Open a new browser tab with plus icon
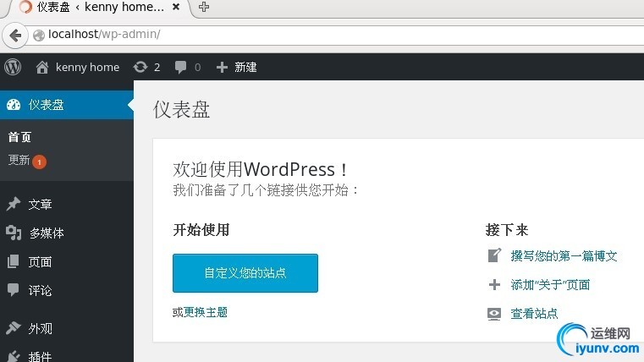The height and width of the screenshot is (362, 644). 204,7
